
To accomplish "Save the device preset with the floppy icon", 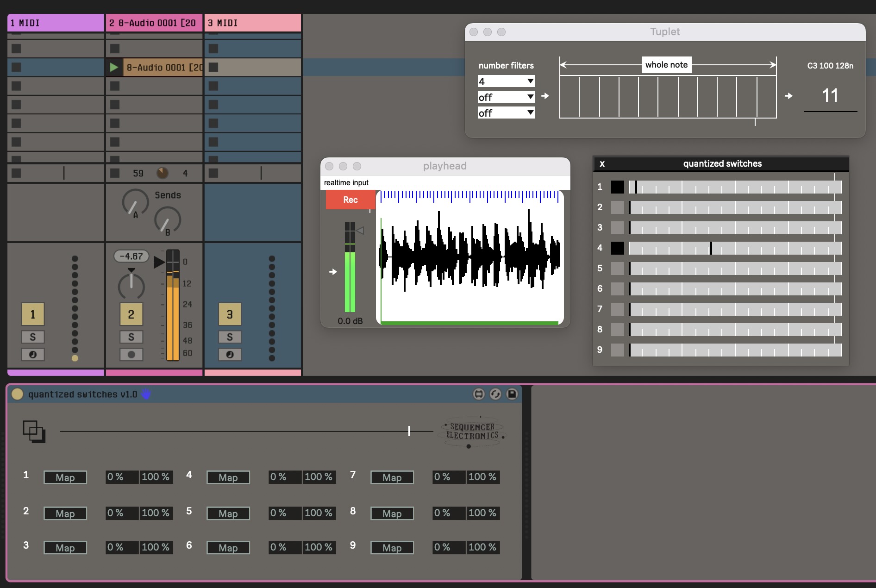I will pyautogui.click(x=512, y=394).
